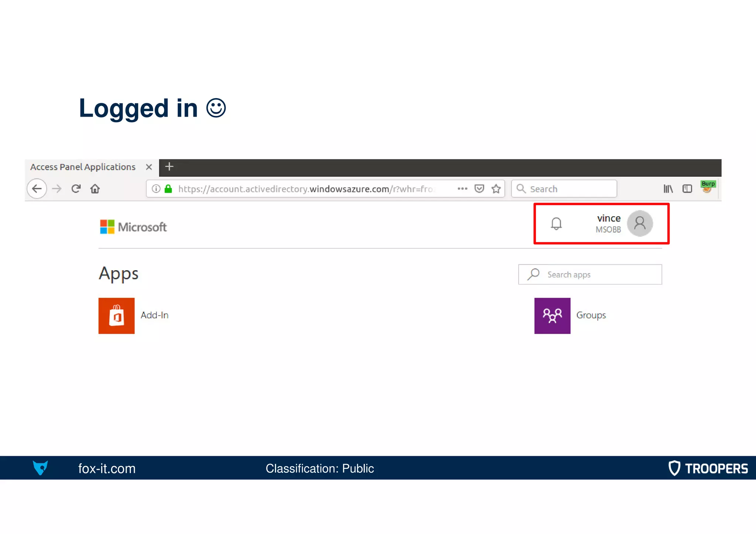This screenshot has height=534, width=756.
Task: Click the Classification: Public footer text
Action: (320, 469)
